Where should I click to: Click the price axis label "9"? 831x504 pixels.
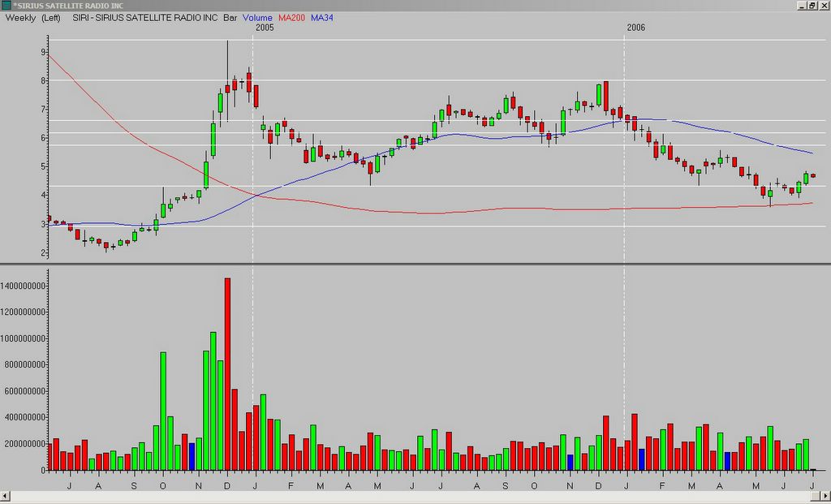coord(43,52)
